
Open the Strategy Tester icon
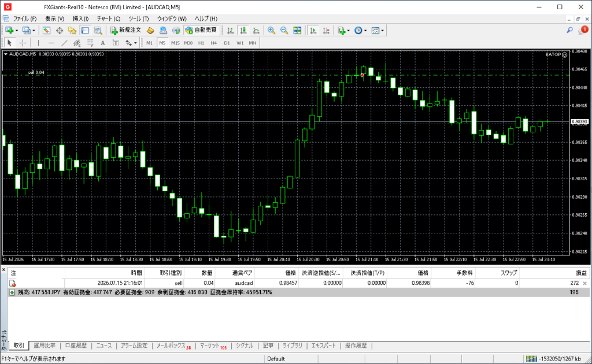[98, 31]
